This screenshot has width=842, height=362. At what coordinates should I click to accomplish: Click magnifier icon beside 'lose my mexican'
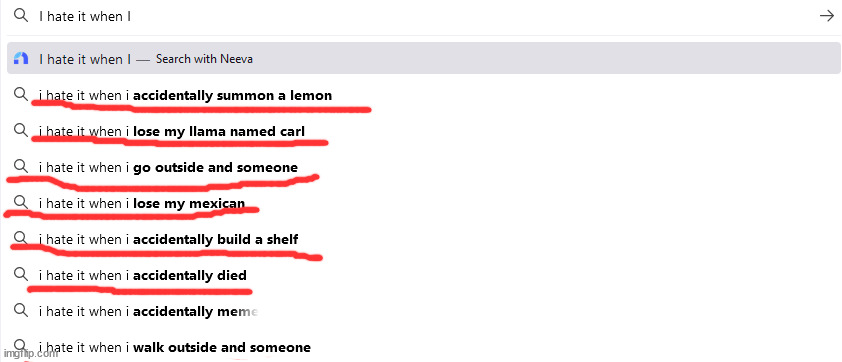21,202
